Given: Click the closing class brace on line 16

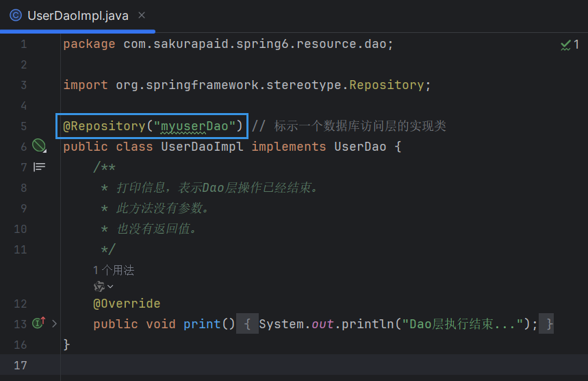Looking at the screenshot, I should 66,344.
